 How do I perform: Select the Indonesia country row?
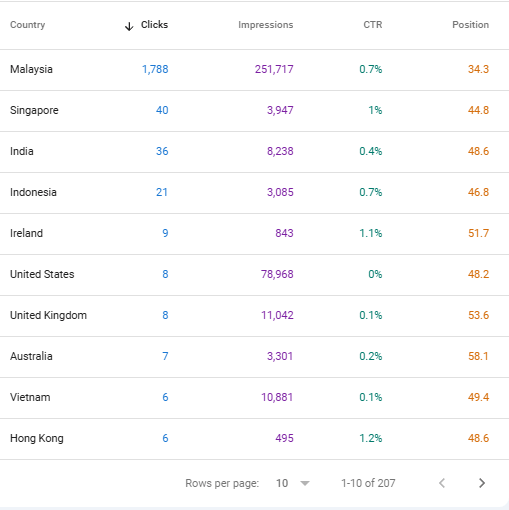pyautogui.click(x=254, y=193)
